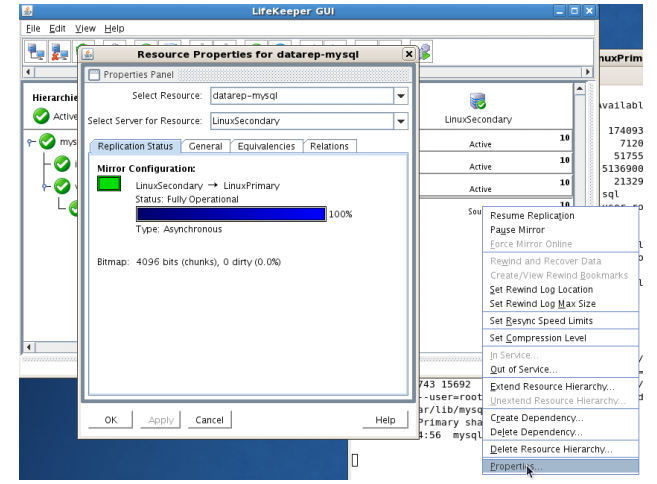Click the Type: Asynchronous text
Image resolution: width=657 pixels, height=484 pixels.
(x=179, y=229)
